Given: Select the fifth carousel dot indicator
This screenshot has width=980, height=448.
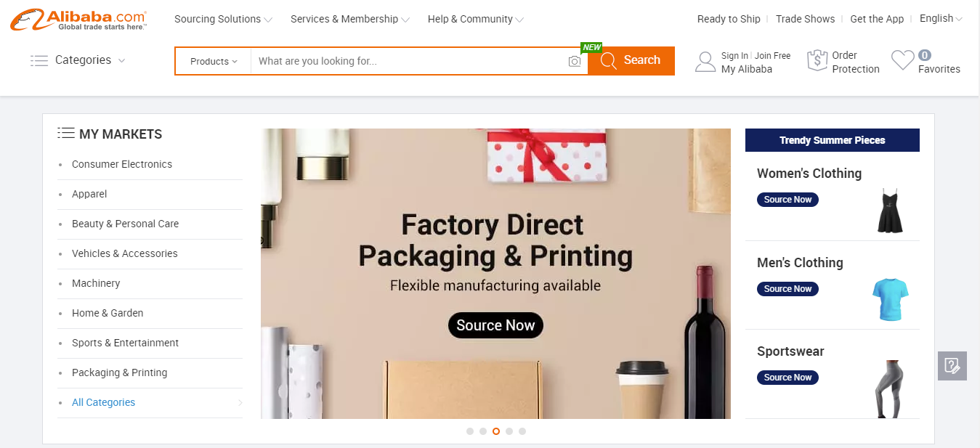Looking at the screenshot, I should coord(522,431).
